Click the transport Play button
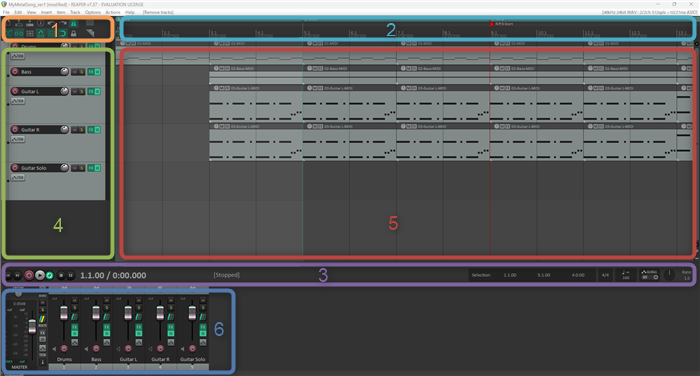This screenshot has width=700, height=376. (x=40, y=276)
